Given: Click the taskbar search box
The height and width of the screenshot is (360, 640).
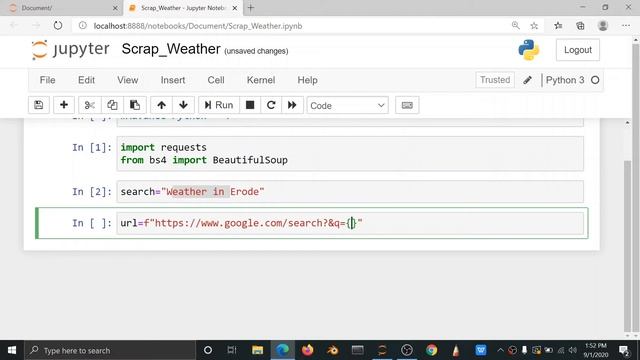Looking at the screenshot, I should [x=110, y=350].
